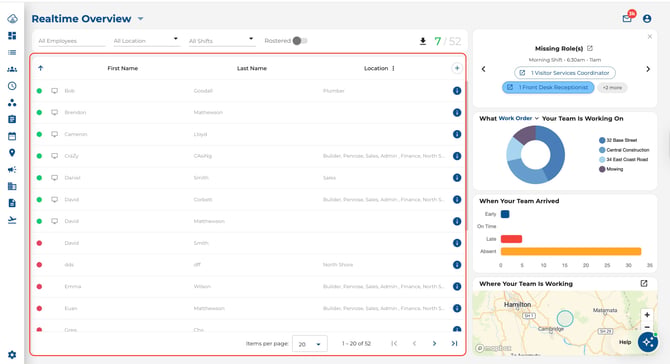This screenshot has height=364, width=670.
Task: Show the +2 more roles chip
Action: (612, 88)
